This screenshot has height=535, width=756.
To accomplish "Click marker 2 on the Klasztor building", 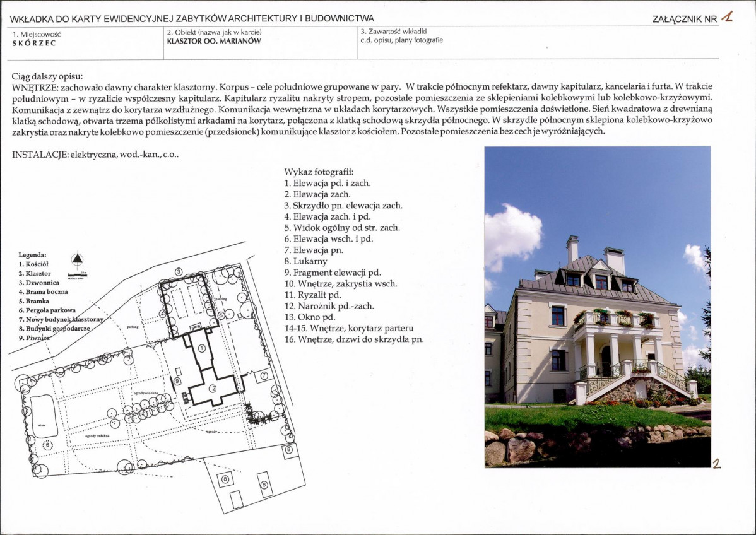I will 213,387.
